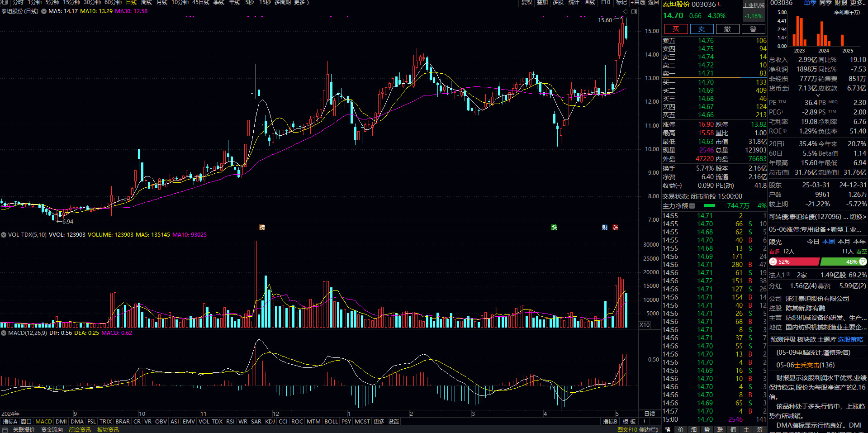This screenshot has width=868, height=433.
Task: Click the 警 alert button
Action: (753, 29)
